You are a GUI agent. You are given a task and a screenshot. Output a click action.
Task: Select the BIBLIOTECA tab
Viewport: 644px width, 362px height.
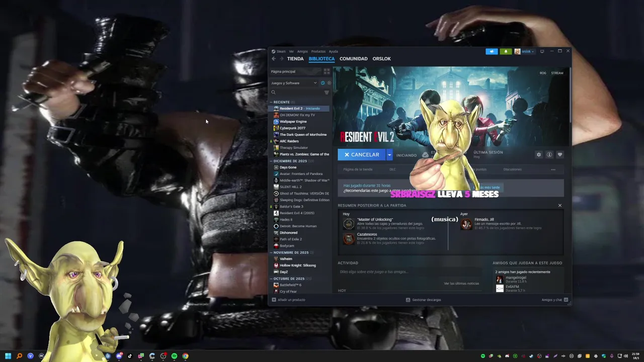(x=321, y=59)
